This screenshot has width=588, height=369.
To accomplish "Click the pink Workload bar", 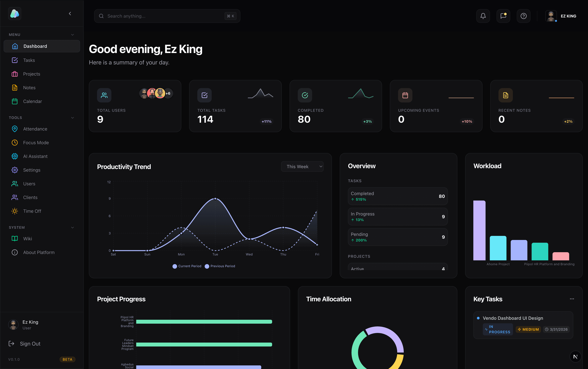I will [561, 256].
